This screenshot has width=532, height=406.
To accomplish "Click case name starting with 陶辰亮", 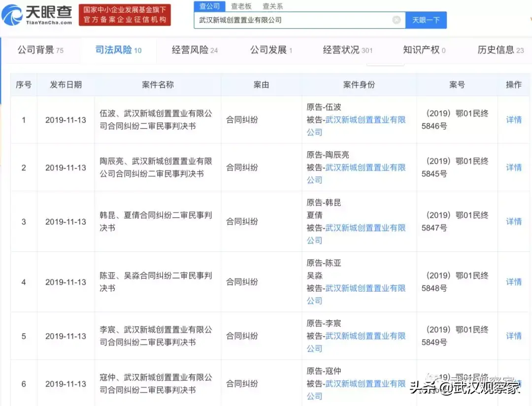I will 156,168.
